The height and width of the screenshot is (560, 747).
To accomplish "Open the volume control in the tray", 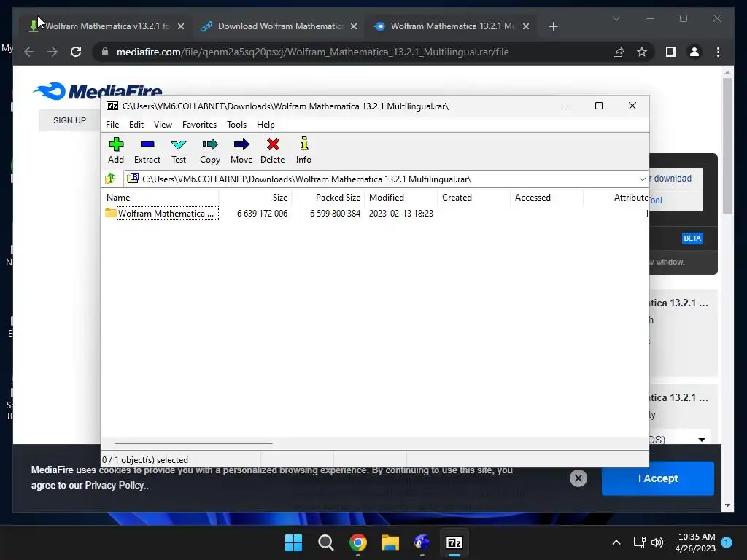I will click(x=657, y=542).
